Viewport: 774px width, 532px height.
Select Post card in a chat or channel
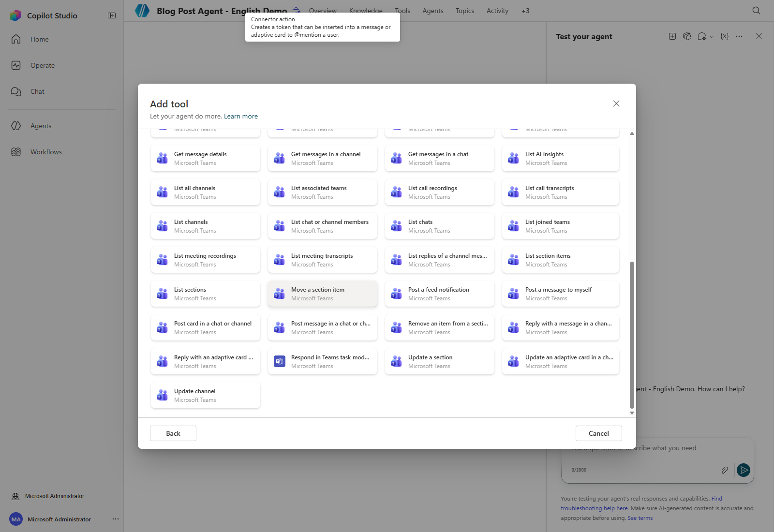[x=206, y=327]
